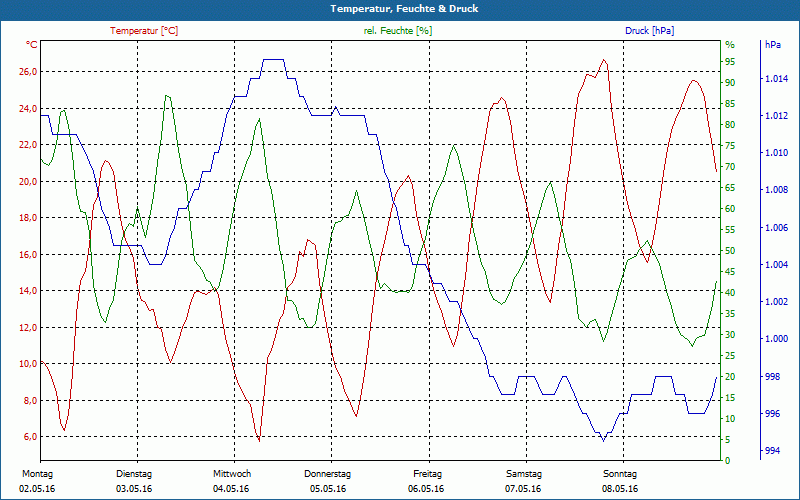Click the '20' humidity axis value
Image resolution: width=800 pixels, height=500 pixels.
pyautogui.click(x=730, y=377)
